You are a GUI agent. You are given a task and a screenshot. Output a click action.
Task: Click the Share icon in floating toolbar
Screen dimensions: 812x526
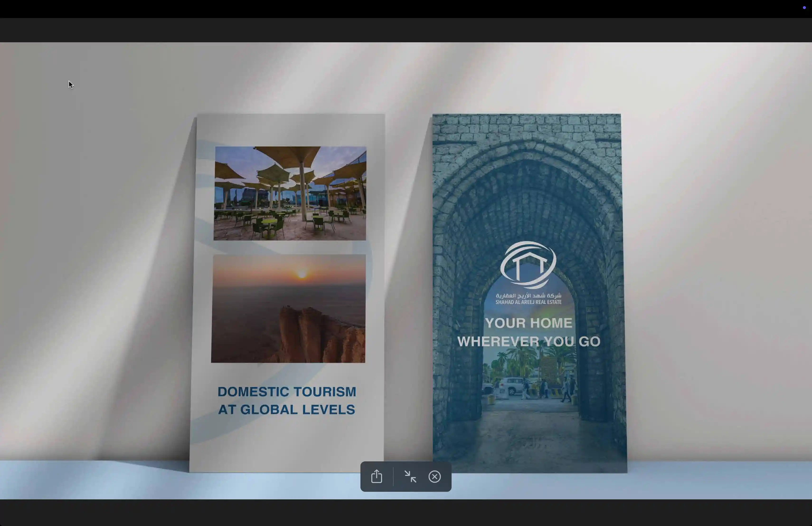[376, 477]
